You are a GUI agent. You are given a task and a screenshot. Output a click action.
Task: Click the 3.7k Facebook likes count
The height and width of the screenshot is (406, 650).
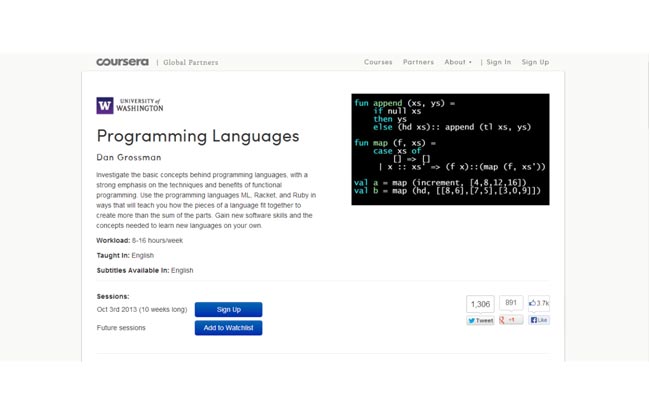[539, 303]
